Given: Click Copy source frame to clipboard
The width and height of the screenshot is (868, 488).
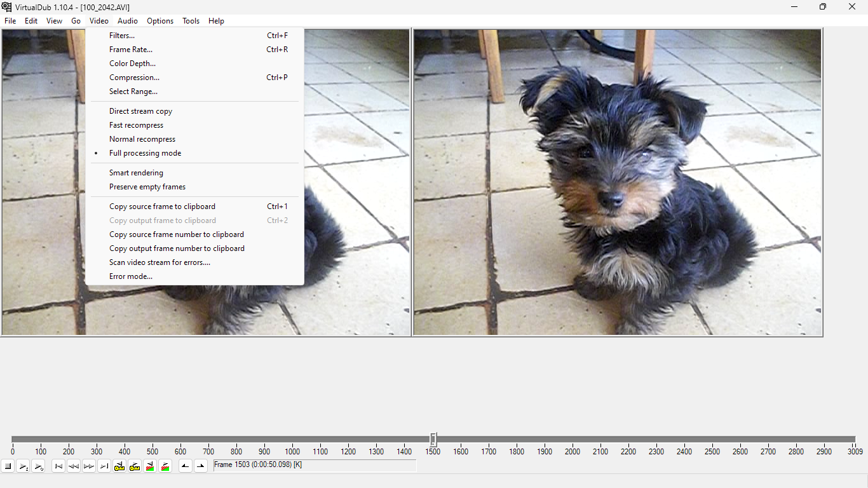Looking at the screenshot, I should (162, 207).
